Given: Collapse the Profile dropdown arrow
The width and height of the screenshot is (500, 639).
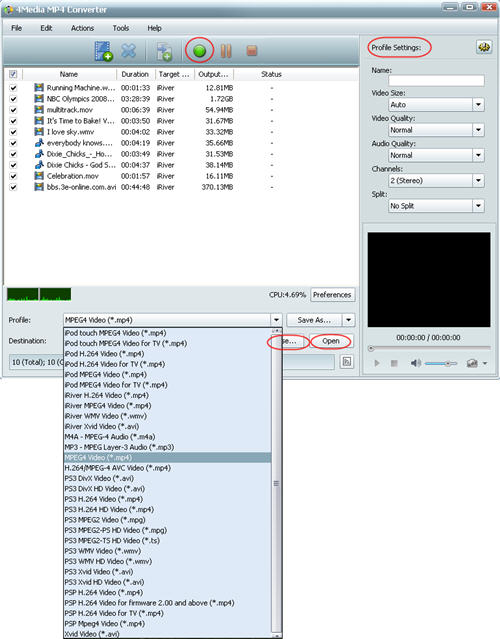Looking at the screenshot, I should [276, 320].
